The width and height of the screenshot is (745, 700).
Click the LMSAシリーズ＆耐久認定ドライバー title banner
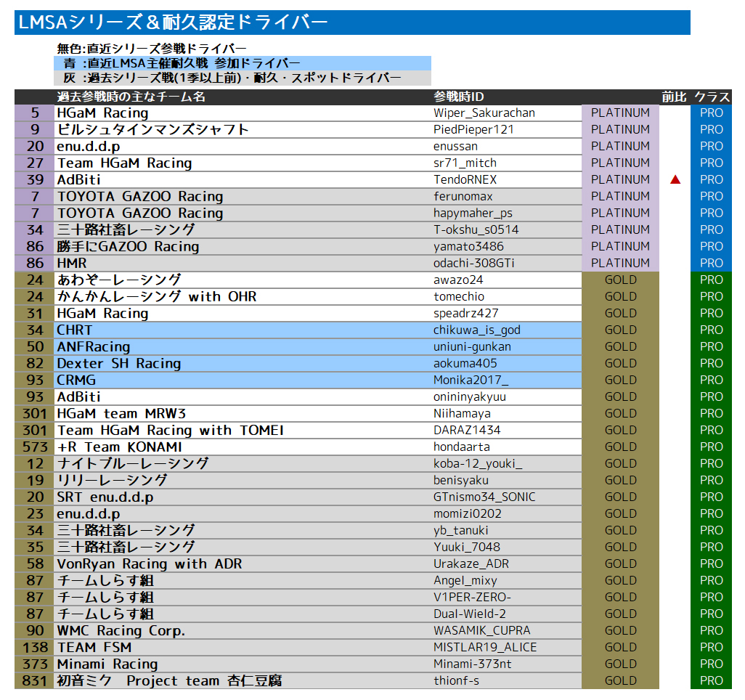[352, 23]
